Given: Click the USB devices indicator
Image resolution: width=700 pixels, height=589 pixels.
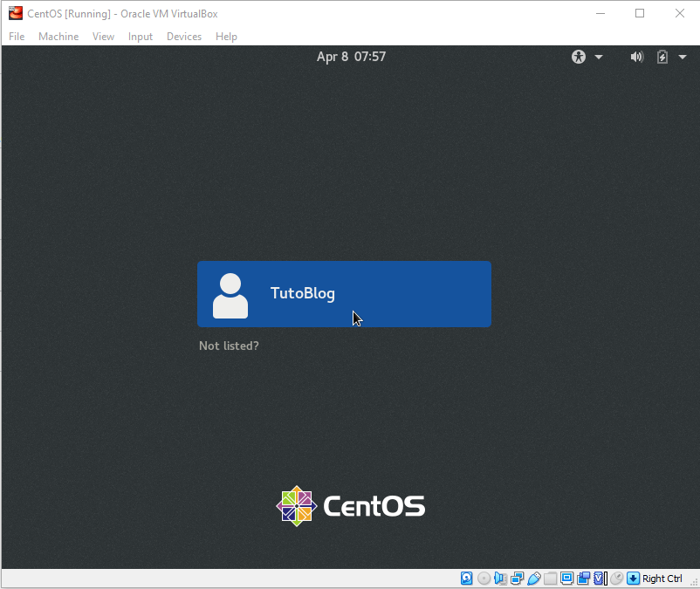Looking at the screenshot, I should coord(534,579).
